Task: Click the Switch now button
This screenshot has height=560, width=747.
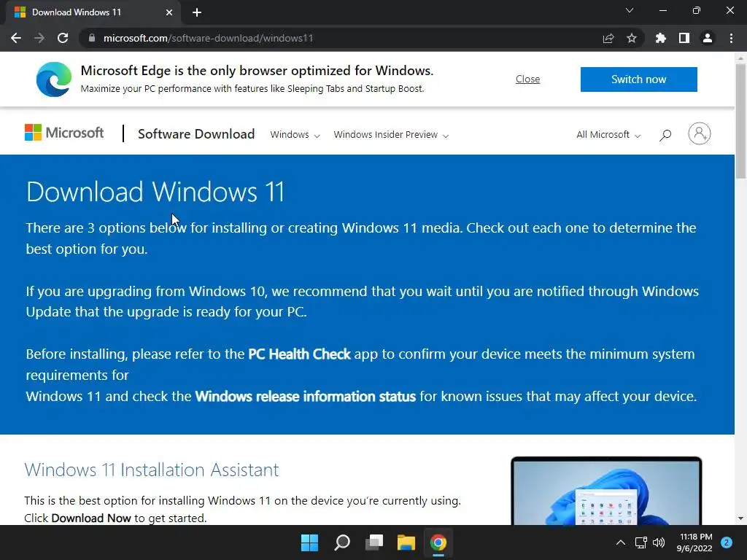Action: (x=639, y=79)
